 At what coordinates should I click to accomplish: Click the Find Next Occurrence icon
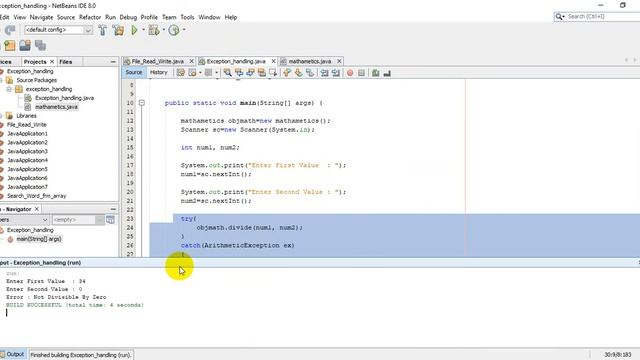coord(250,73)
